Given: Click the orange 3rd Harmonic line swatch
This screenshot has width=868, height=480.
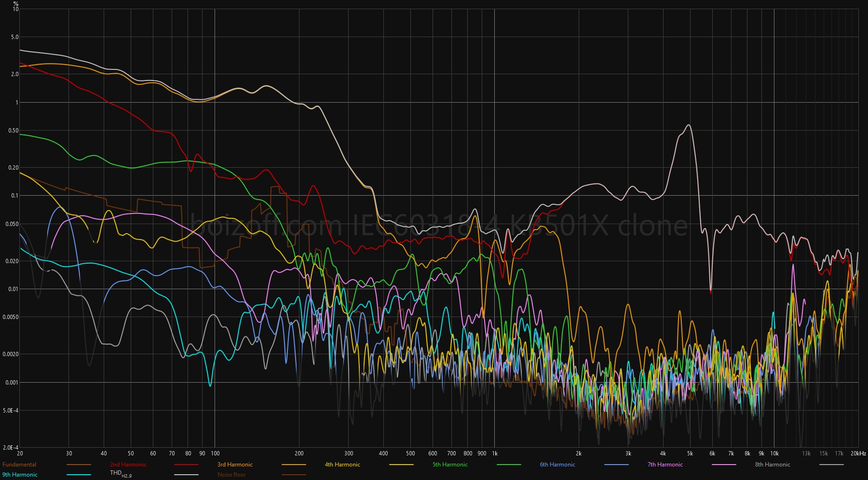Looking at the screenshot, I should click(x=294, y=465).
